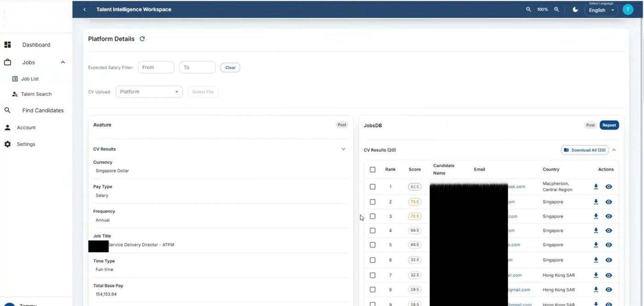Download CV of rank 1 candidate
Screen dimensions: 644x306
pos(596,187)
